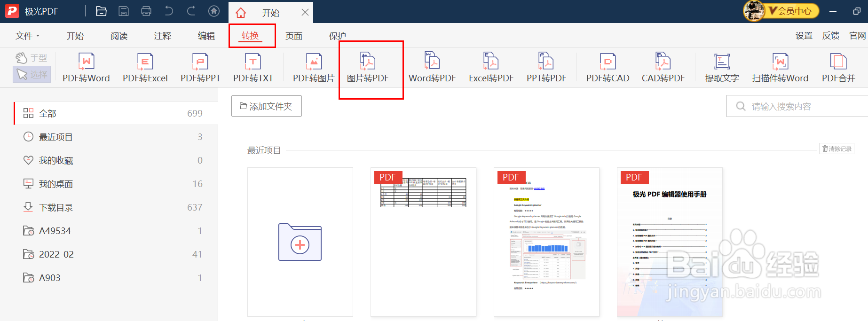This screenshot has width=868, height=321.
Task: Open the 保护 ribbon tab
Action: pos(338,36)
